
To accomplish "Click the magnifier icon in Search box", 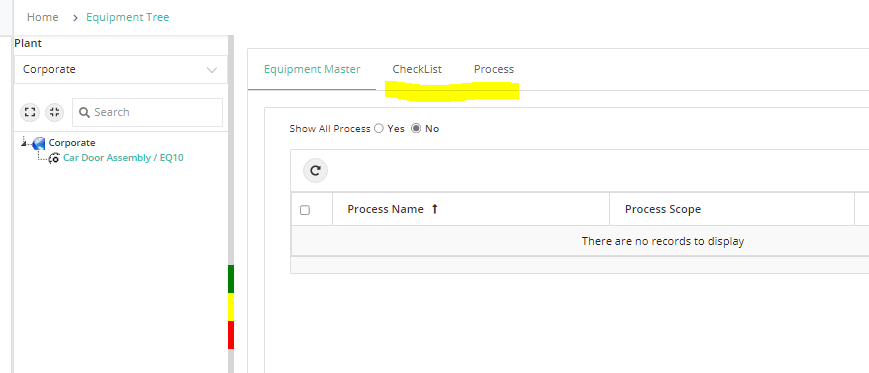I will 84,113.
